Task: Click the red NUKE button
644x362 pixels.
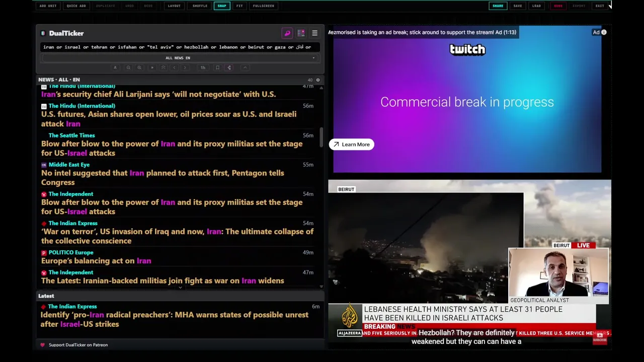Action: click(x=558, y=6)
